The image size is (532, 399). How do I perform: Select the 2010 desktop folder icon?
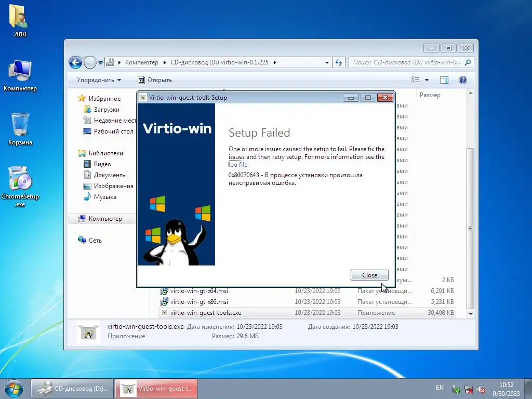coord(19,21)
